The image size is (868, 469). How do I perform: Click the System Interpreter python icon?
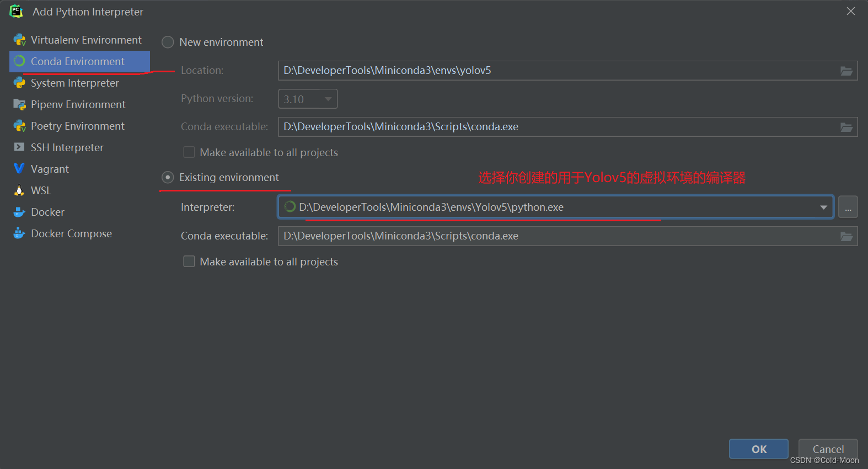point(20,83)
